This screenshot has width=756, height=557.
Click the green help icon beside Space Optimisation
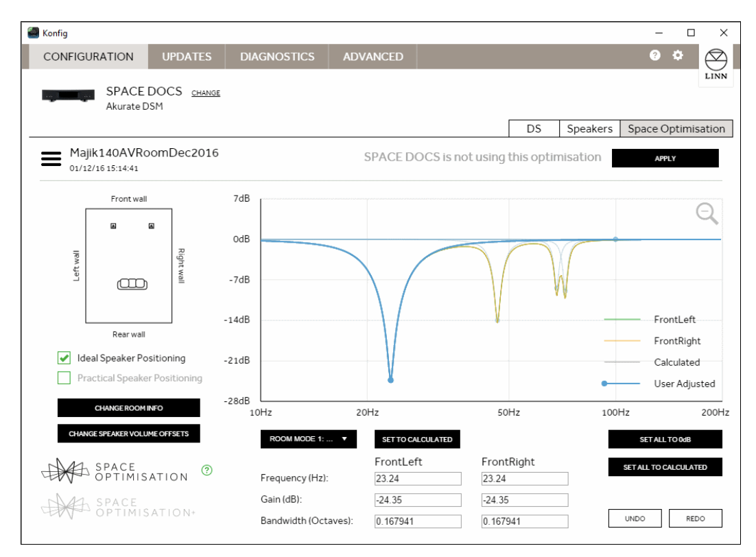coord(207,470)
